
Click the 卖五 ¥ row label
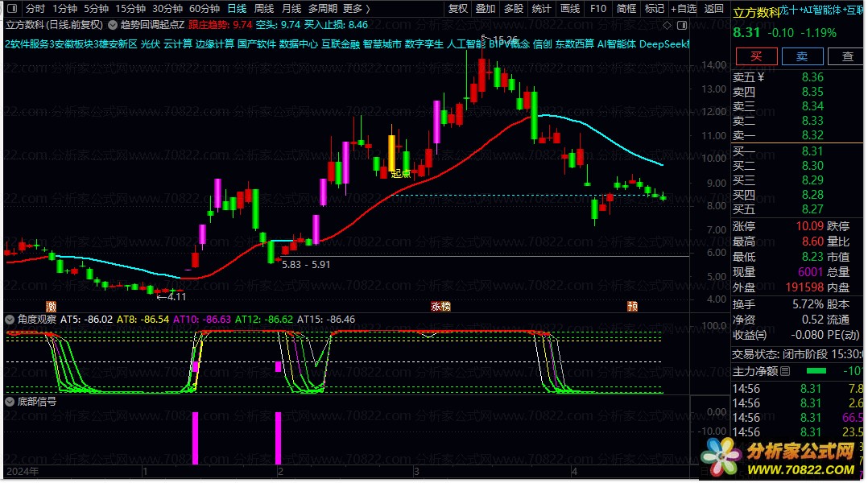(x=749, y=77)
